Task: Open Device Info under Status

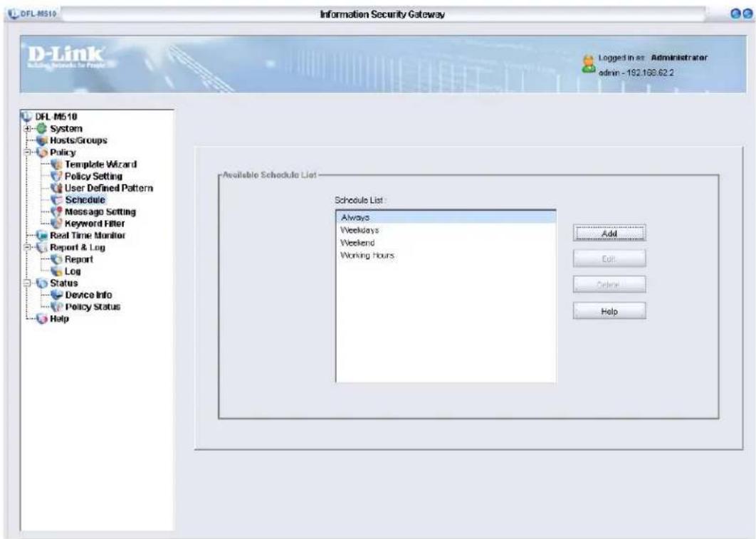Action: (88, 295)
